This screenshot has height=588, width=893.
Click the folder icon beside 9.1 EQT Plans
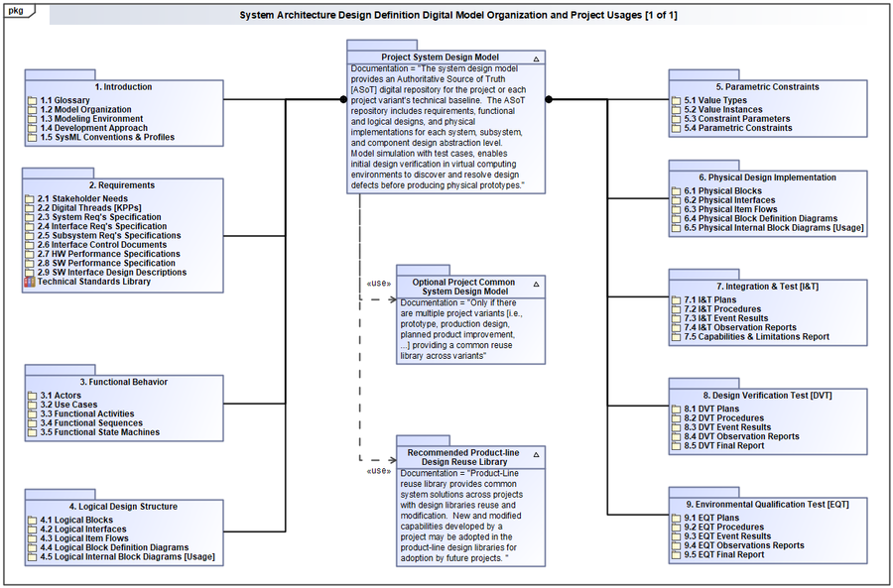(677, 519)
